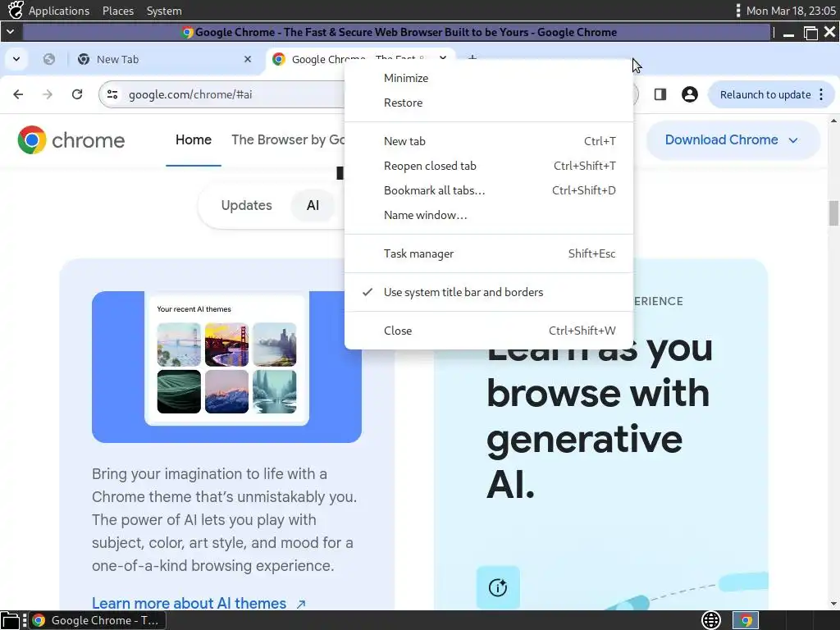Choose Name window… option
The height and width of the screenshot is (630, 840).
pos(489,216)
